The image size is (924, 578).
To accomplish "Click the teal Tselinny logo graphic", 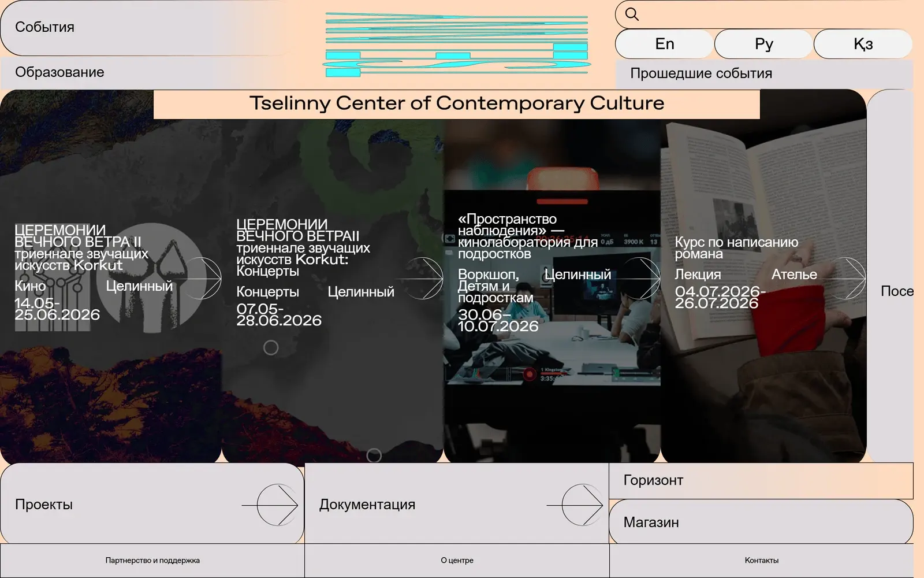I will [x=457, y=45].
